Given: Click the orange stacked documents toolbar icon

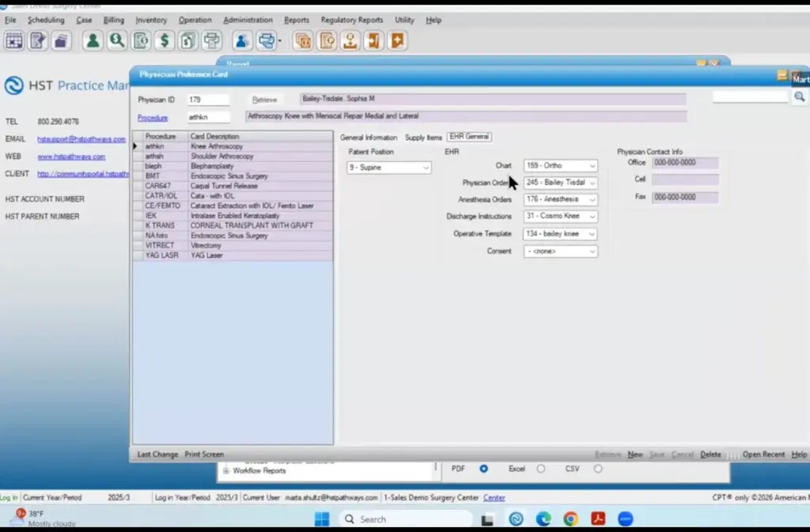Looking at the screenshot, I should click(x=303, y=41).
